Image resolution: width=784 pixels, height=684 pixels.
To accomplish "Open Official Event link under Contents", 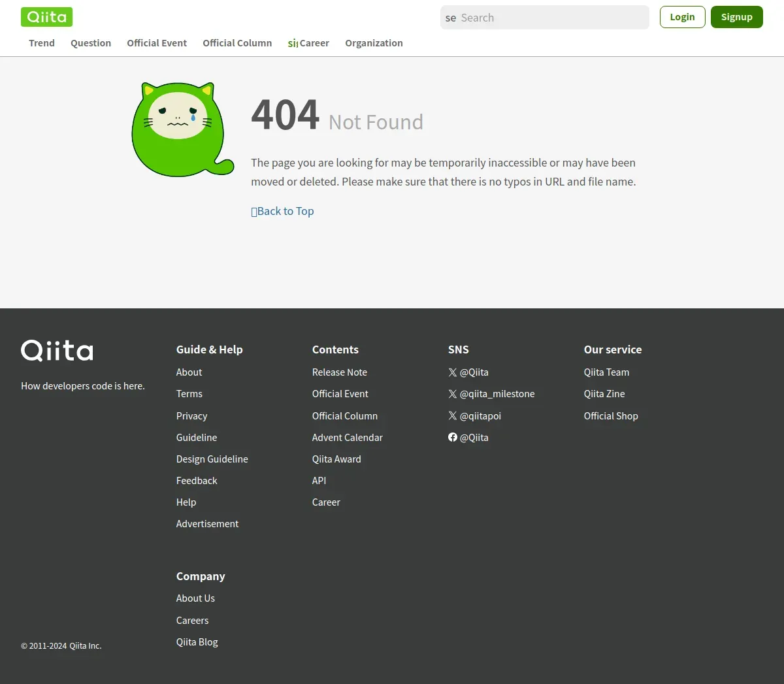I will click(x=340, y=394).
